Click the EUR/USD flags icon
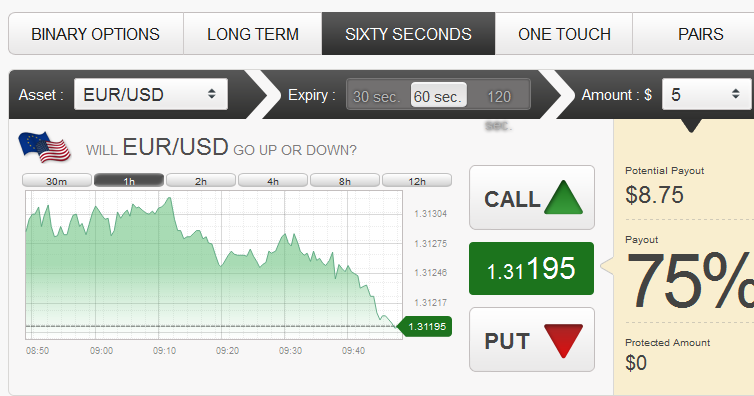This screenshot has height=396, width=754. click(x=44, y=147)
